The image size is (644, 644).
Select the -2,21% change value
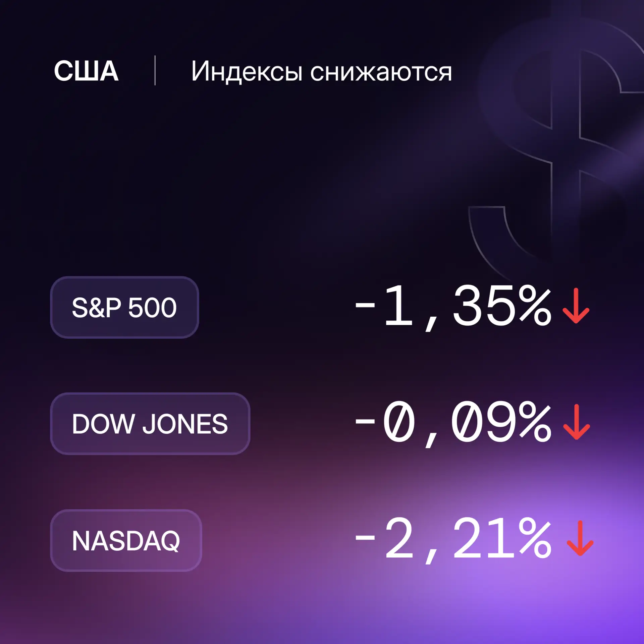point(453,540)
